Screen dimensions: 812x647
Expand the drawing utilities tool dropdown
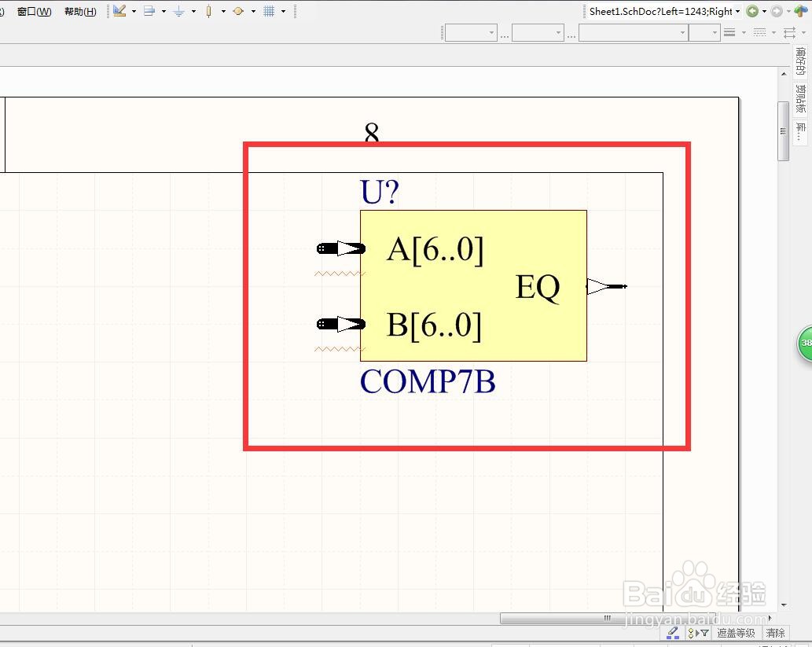click(x=134, y=11)
